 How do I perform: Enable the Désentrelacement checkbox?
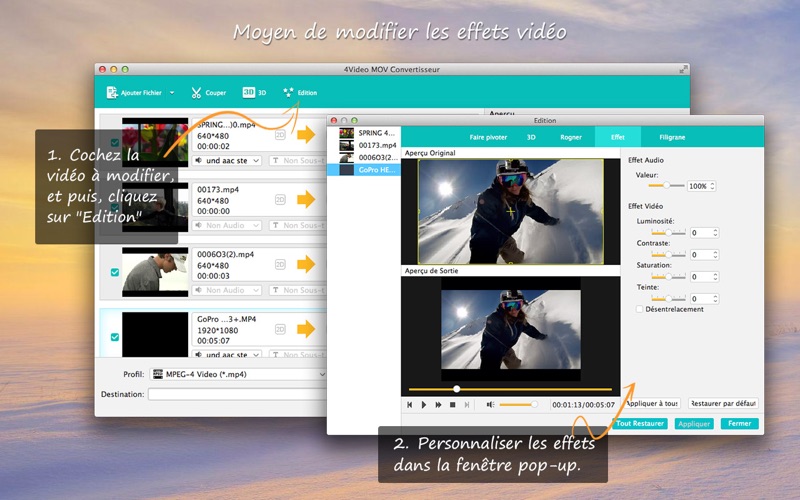639,309
